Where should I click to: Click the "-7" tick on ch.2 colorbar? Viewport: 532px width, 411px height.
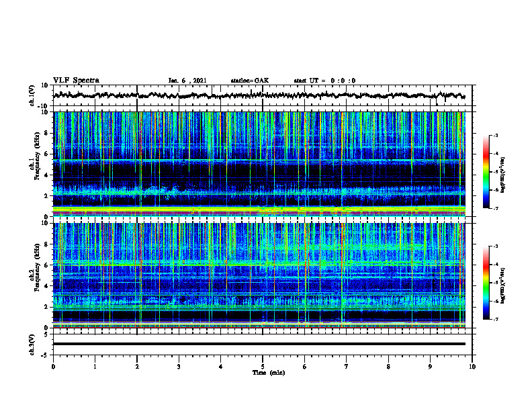(x=495, y=320)
